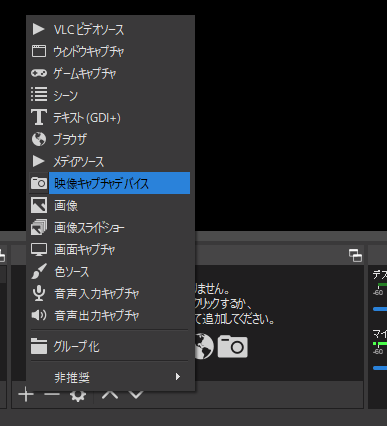Choose 画像 source entry
This screenshot has height=426, width=387.
click(110, 205)
